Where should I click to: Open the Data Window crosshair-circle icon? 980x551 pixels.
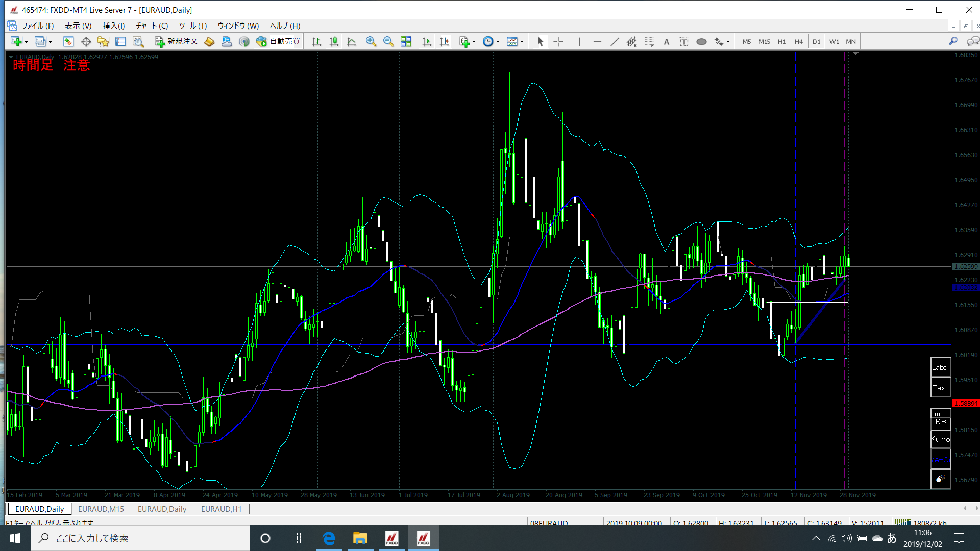(x=86, y=42)
